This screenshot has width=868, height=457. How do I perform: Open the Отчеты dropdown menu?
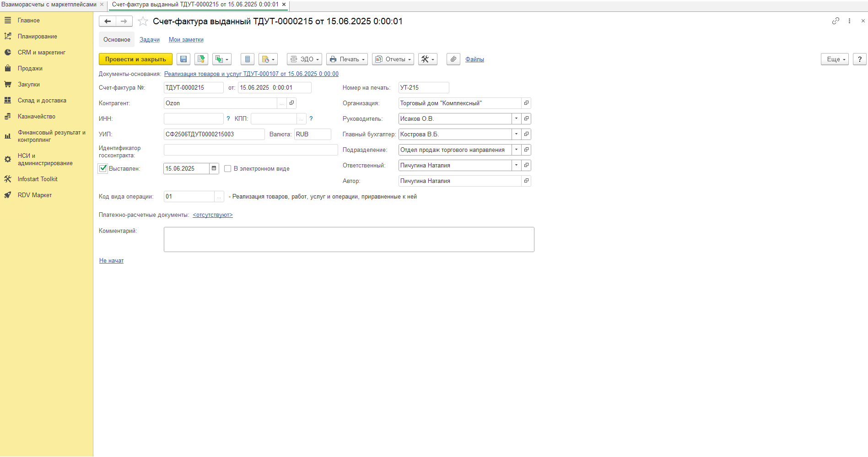pos(393,59)
